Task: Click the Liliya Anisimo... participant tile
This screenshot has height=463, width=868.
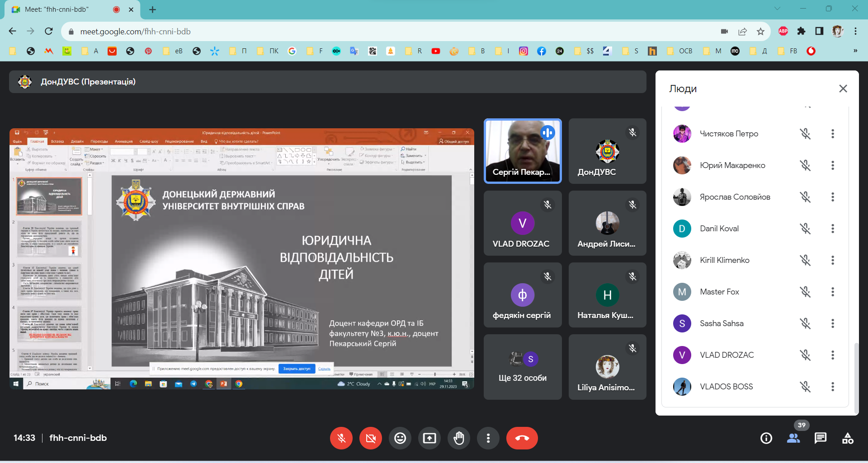Action: pos(608,367)
